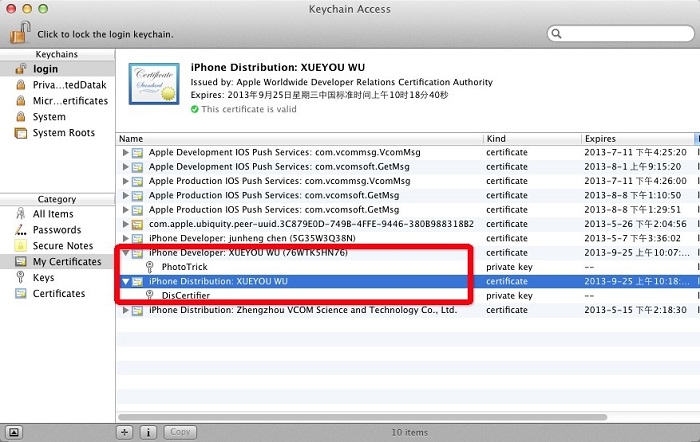Viewport: 700px width, 442px height.
Task: Sort list by Kind column header
Action: coord(532,139)
